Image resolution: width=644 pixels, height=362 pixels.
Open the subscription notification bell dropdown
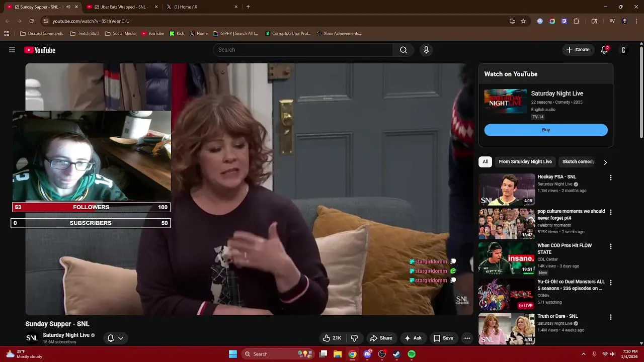(x=115, y=338)
